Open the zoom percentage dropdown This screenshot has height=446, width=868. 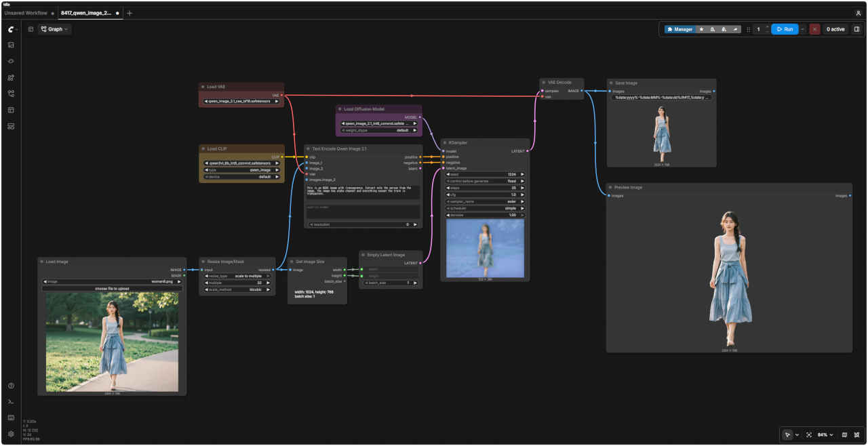[x=825, y=434]
